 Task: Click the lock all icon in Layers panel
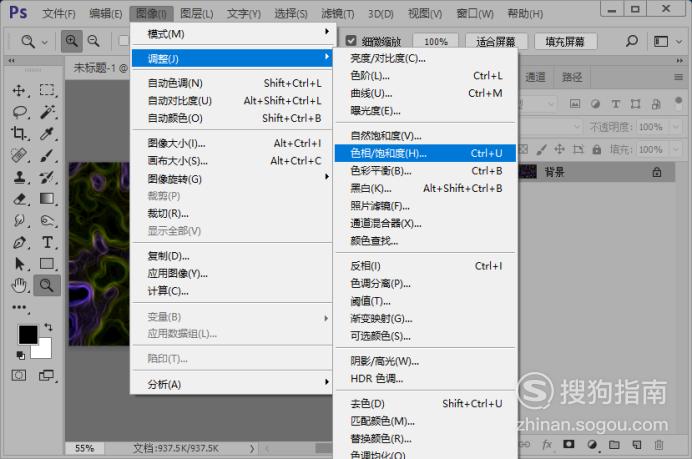597,150
